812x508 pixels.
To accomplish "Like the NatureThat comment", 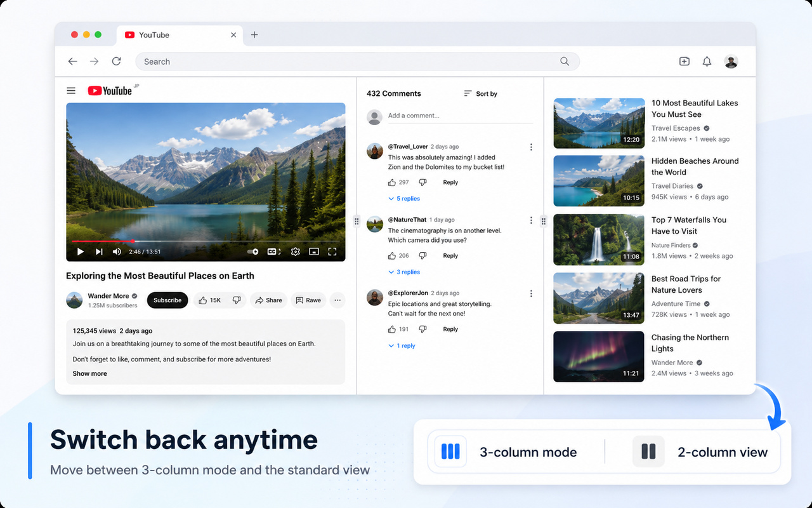I will tap(392, 256).
